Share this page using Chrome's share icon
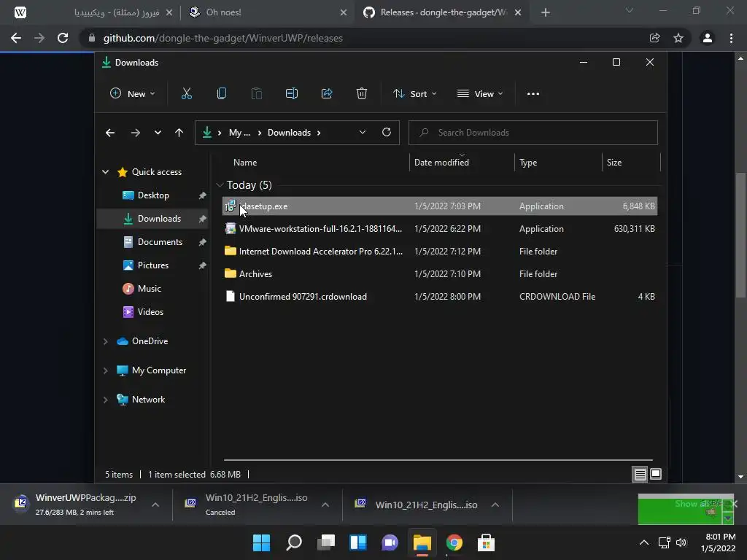The image size is (747, 560). (x=654, y=38)
